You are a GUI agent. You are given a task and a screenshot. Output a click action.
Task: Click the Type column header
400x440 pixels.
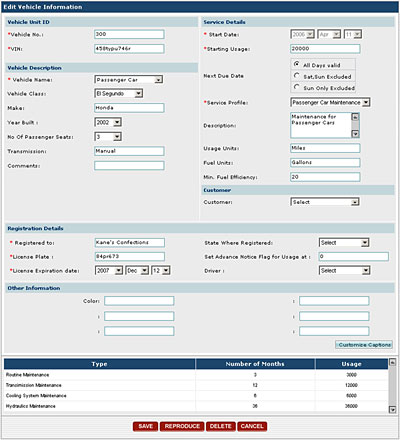click(x=100, y=364)
